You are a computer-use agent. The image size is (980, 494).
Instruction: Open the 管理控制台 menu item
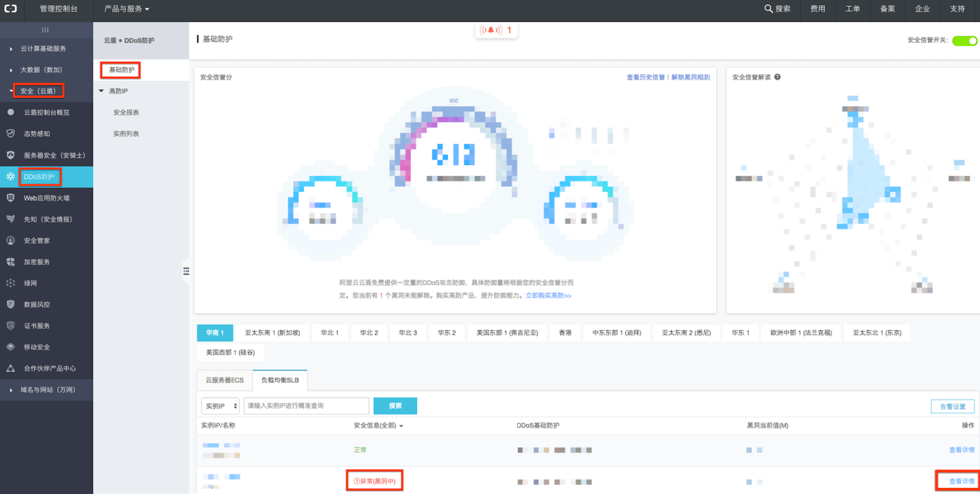coord(58,9)
